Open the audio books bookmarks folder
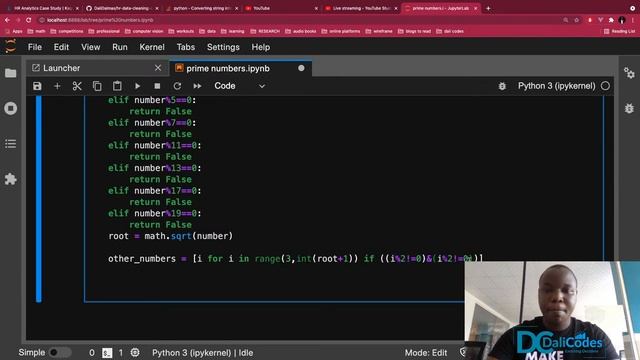Screen dimensions: 640x360 tap(300, 31)
